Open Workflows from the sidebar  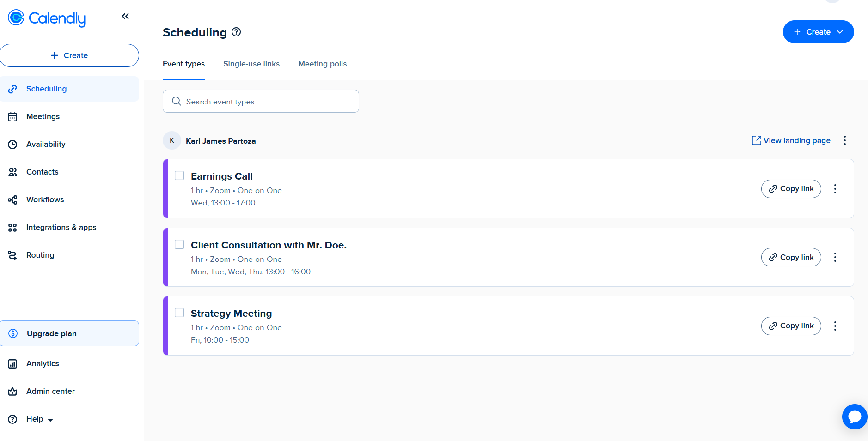[45, 199]
